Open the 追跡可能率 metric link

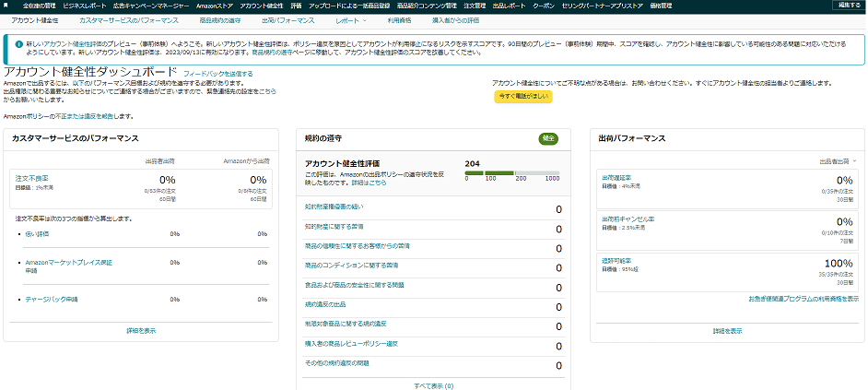point(616,260)
